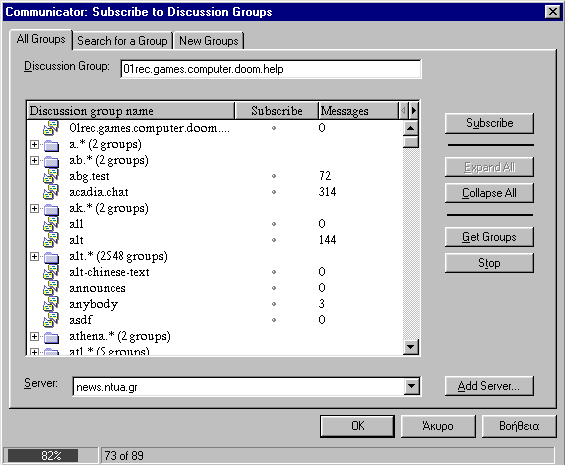
Task: Click the newsgroup icon beside the "all" group
Action: (51, 224)
